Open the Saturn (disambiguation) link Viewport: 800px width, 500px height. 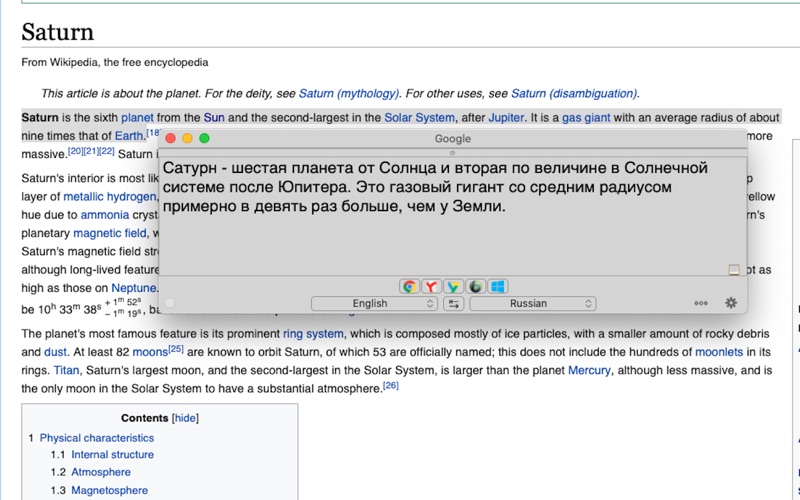[574, 93]
